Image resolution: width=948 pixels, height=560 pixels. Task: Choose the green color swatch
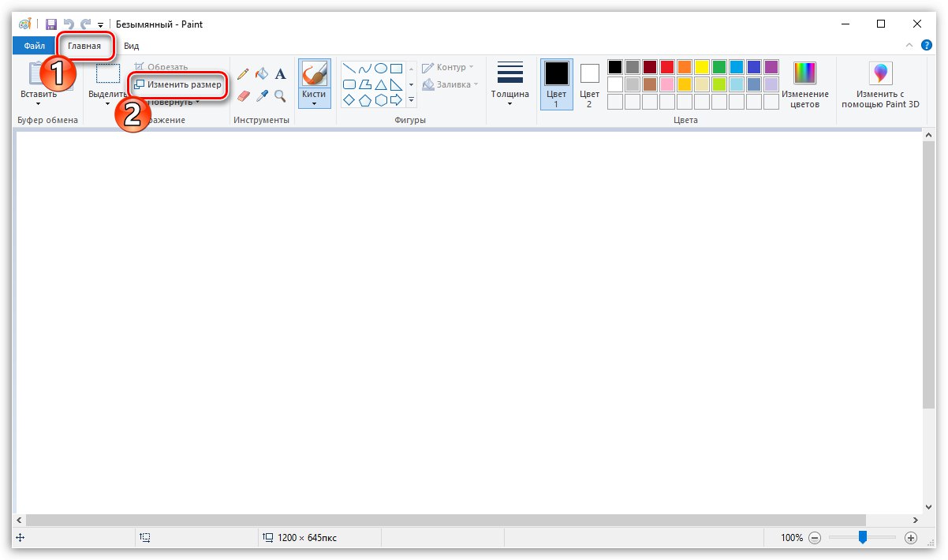[x=718, y=67]
